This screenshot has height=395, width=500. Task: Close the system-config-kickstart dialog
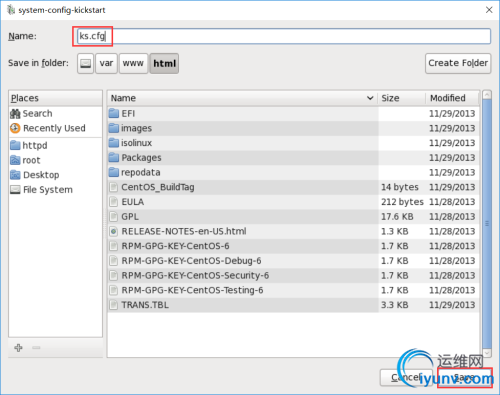point(489,10)
